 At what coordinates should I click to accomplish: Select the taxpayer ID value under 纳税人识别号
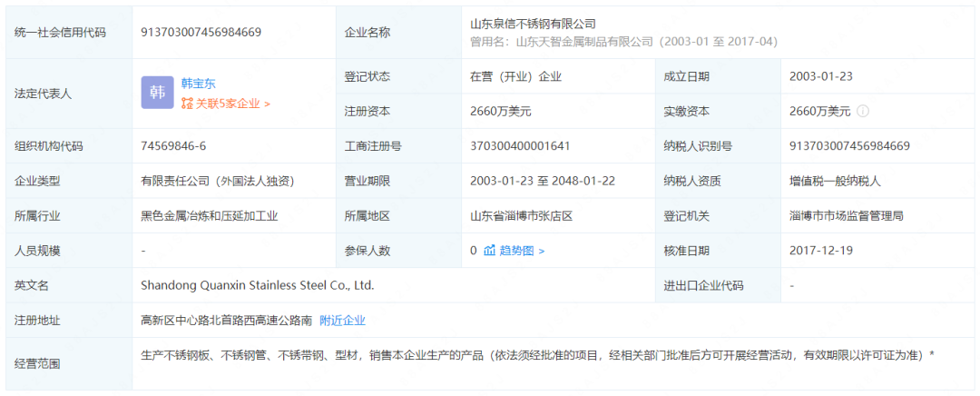click(849, 146)
